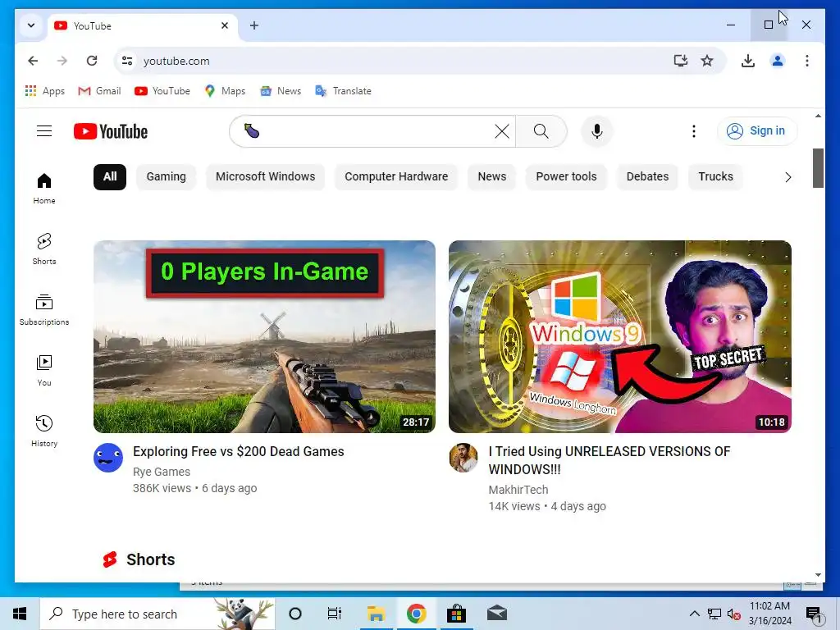840x630 pixels.
Task: Select the News filter chip
Action: 492,177
